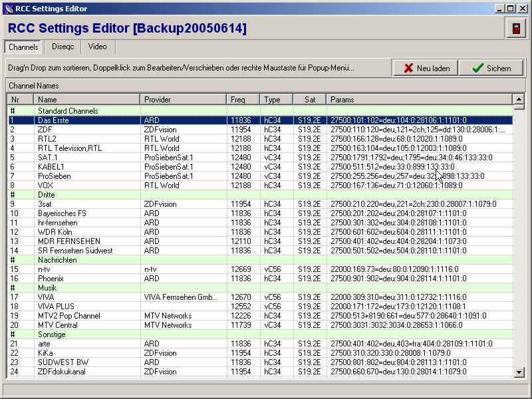Open the Video tab
Viewport: 532px width, 399px height.
coord(97,47)
